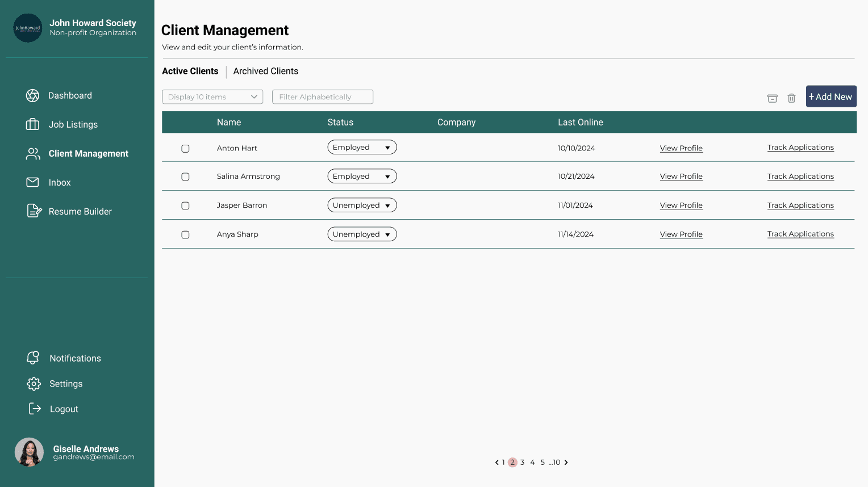
Task: Click the Add New button
Action: 831,96
